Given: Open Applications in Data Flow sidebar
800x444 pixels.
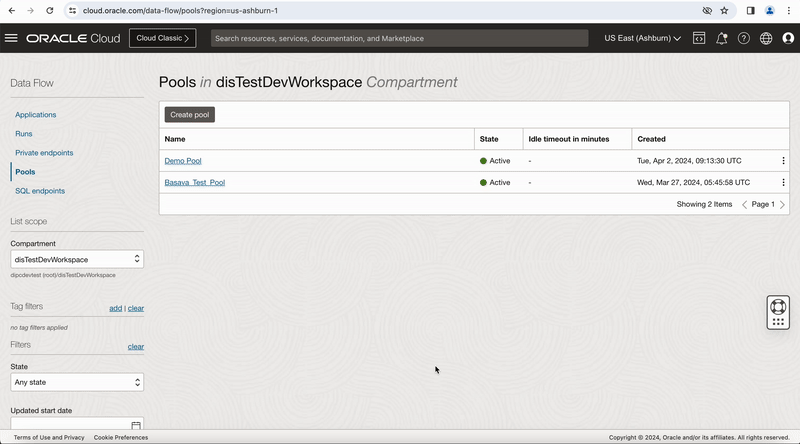Looking at the screenshot, I should [36, 115].
